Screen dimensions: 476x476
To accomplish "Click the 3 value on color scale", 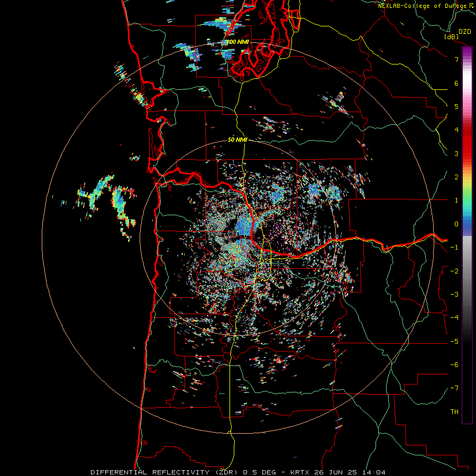I will click(x=456, y=153).
